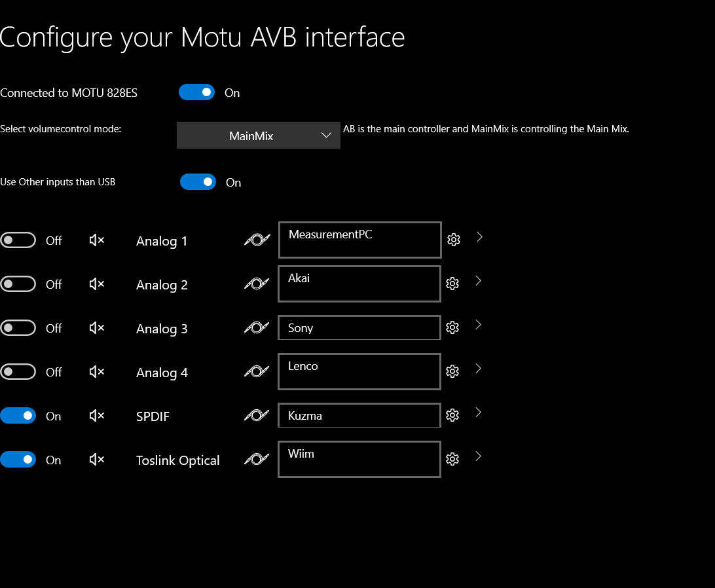Enable the Analog 3 input switch
The image size is (715, 588).
18,328
